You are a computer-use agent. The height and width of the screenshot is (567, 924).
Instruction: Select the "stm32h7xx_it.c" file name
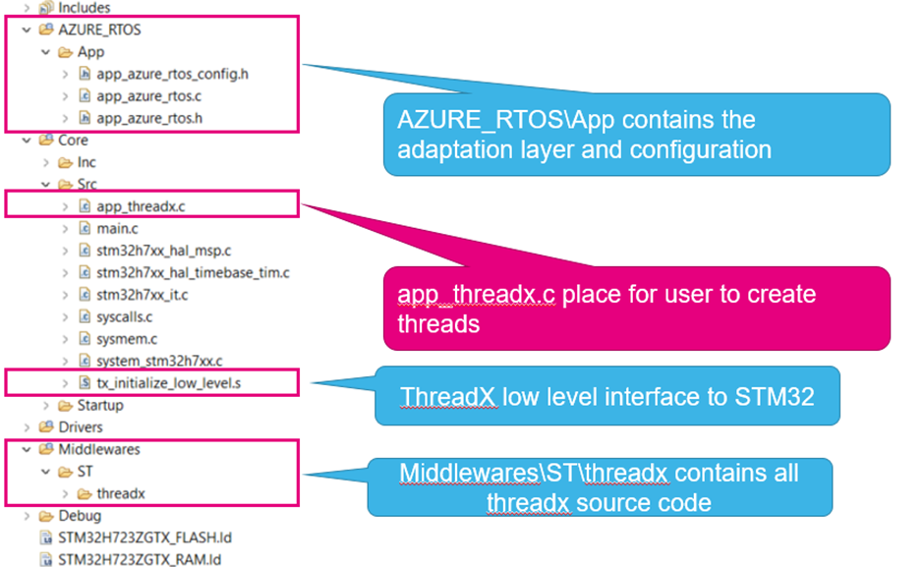[142, 295]
